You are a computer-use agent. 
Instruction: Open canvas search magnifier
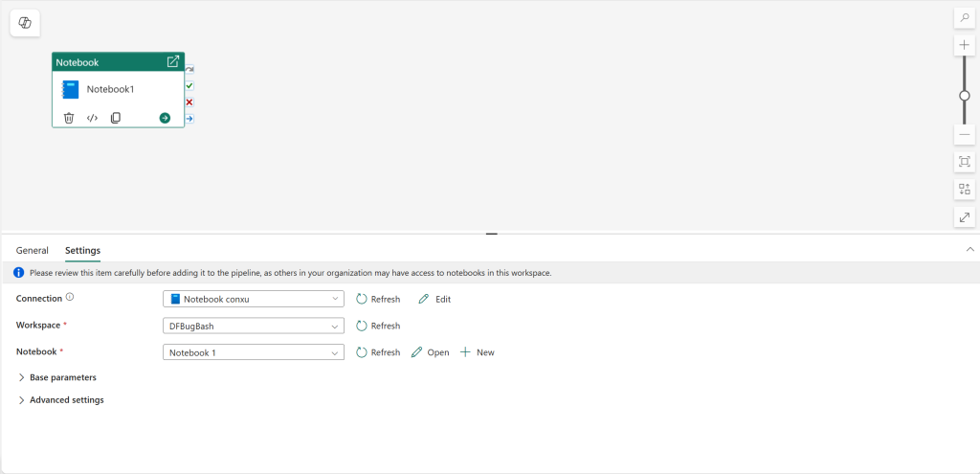point(965,18)
